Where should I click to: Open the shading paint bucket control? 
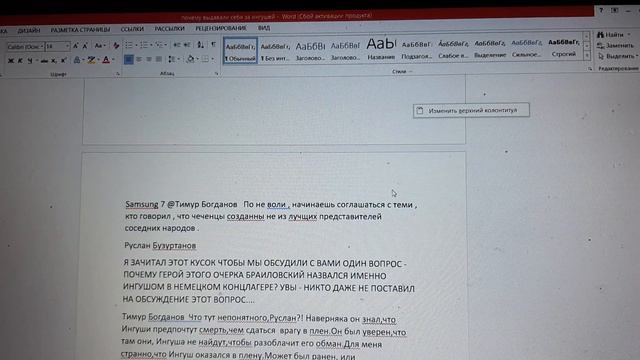tap(191, 59)
